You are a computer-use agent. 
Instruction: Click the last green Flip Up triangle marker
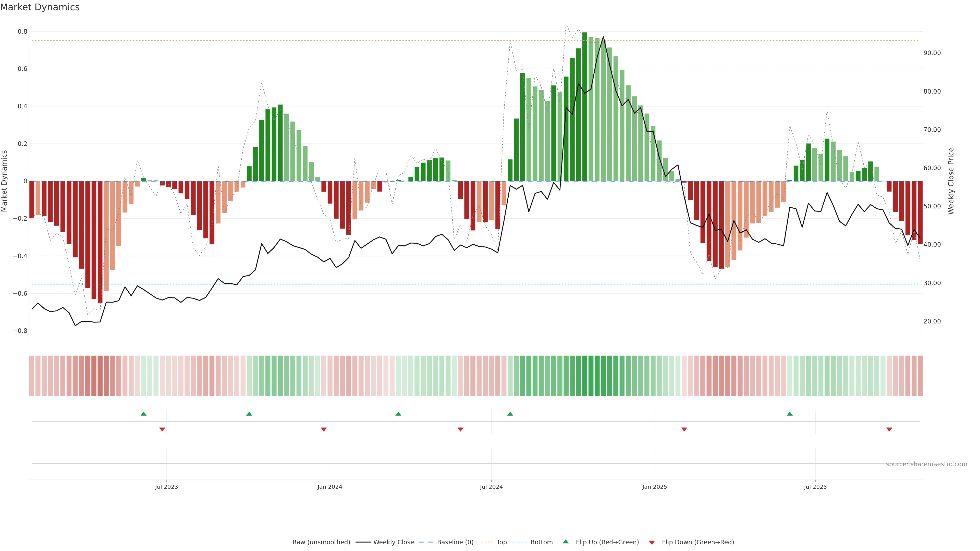[x=790, y=414]
